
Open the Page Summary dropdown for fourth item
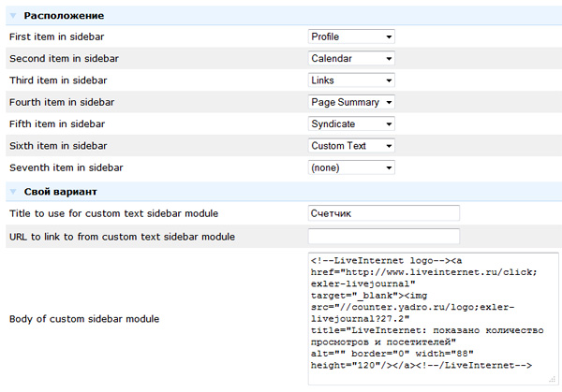(x=351, y=102)
